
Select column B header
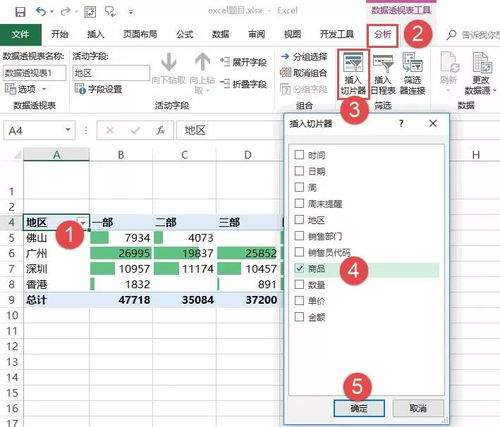(x=121, y=155)
